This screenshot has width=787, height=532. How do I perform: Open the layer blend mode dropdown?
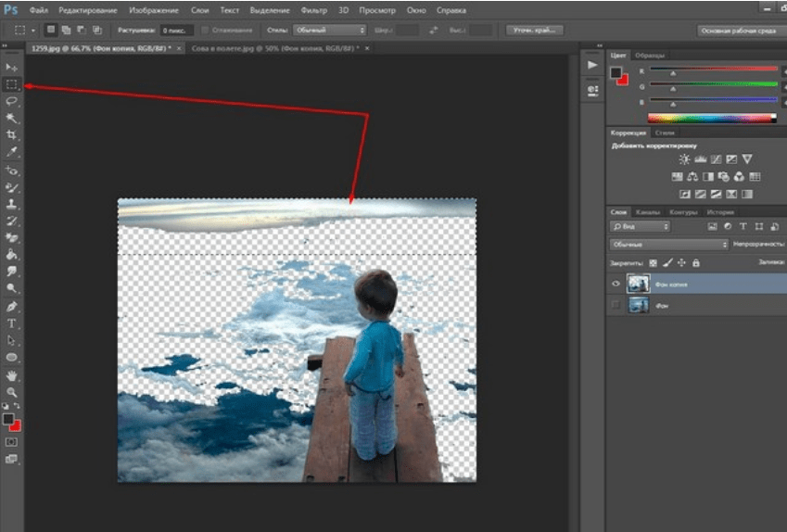tap(669, 245)
